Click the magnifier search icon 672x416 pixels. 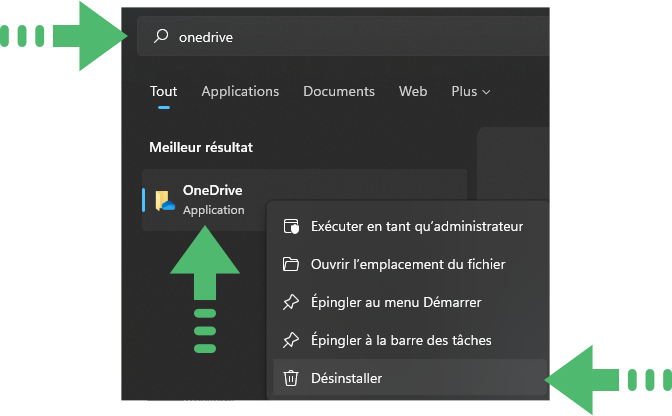coord(161,36)
